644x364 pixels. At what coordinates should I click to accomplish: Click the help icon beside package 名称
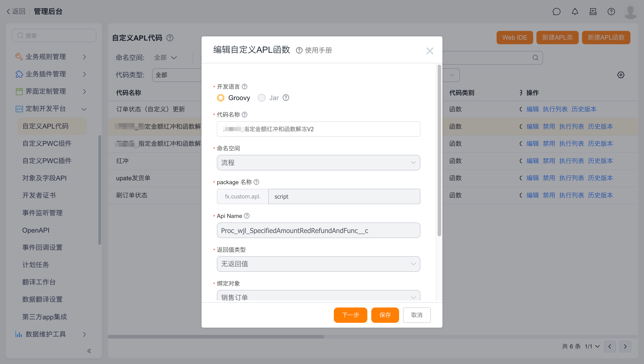pos(256,182)
